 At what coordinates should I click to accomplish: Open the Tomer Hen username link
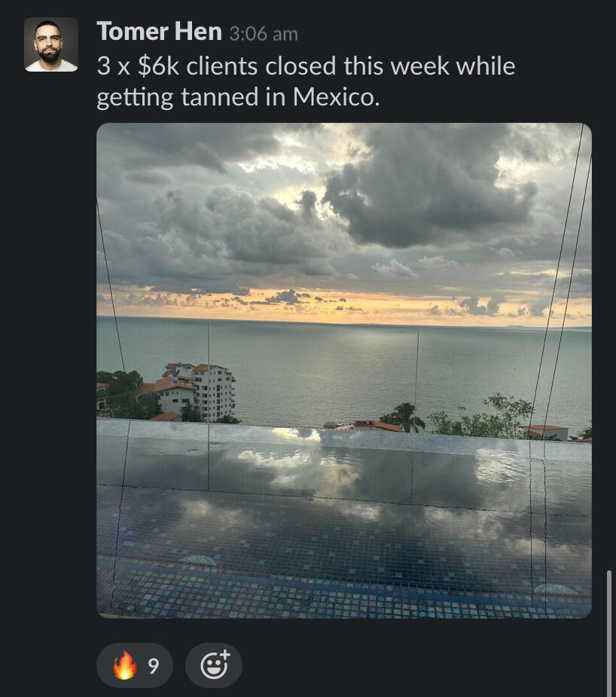[159, 32]
